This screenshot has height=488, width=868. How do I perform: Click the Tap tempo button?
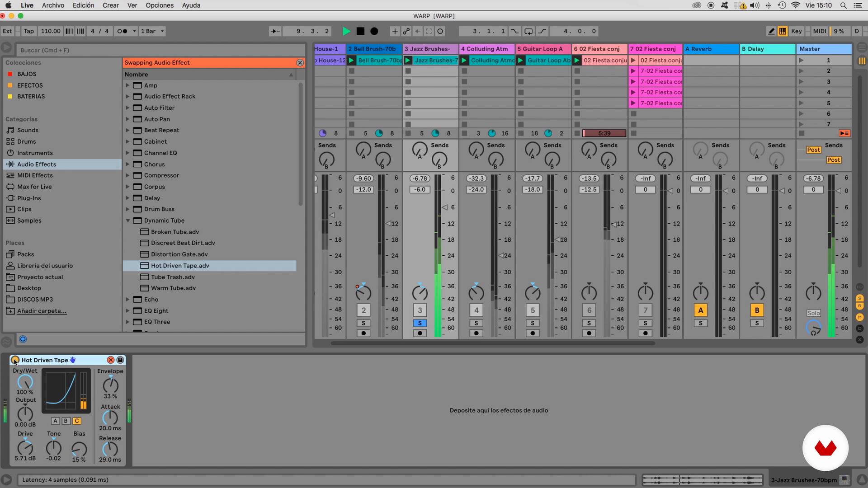28,31
